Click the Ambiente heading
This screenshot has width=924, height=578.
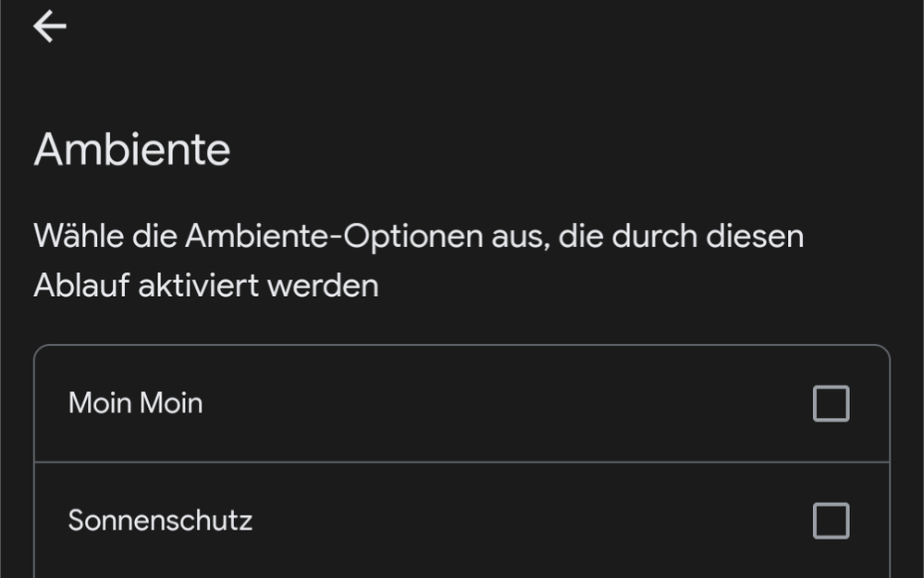pyautogui.click(x=132, y=148)
